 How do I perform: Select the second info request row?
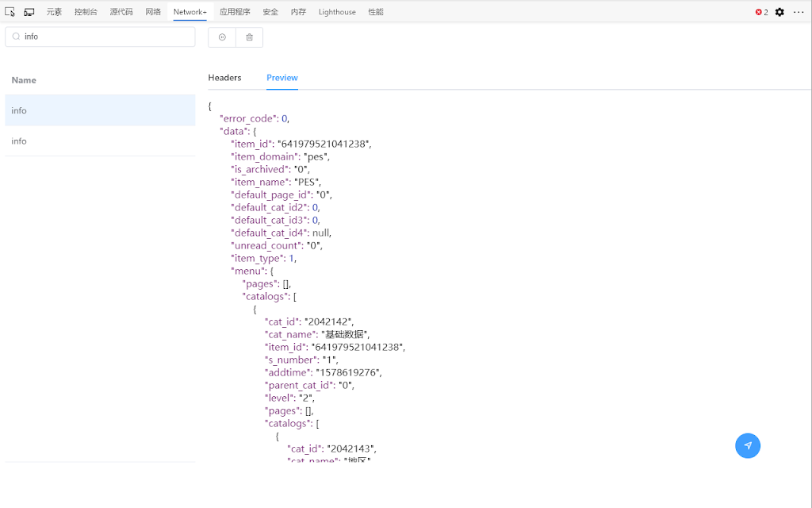pyautogui.click(x=100, y=141)
